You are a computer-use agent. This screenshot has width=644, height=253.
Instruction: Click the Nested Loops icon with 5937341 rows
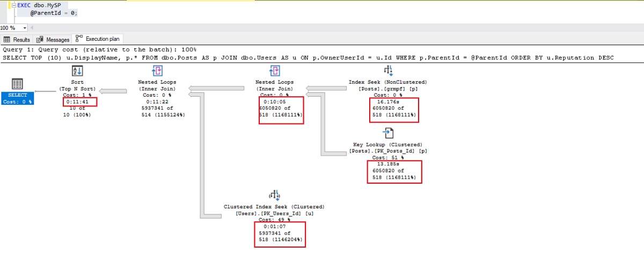pyautogui.click(x=157, y=71)
